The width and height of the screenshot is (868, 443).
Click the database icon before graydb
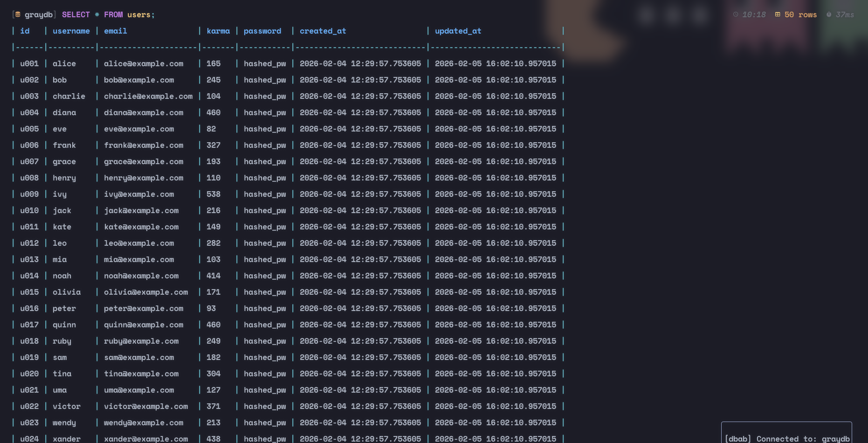18,14
